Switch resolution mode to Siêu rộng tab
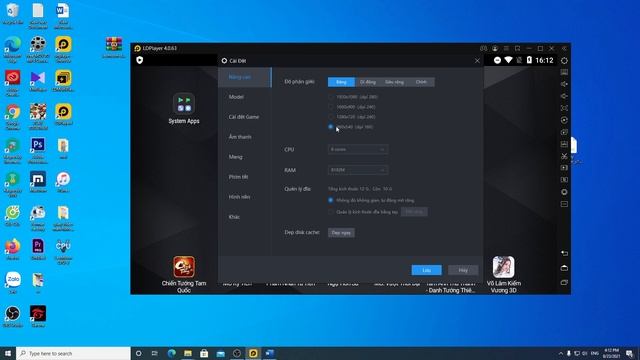 [x=394, y=82]
